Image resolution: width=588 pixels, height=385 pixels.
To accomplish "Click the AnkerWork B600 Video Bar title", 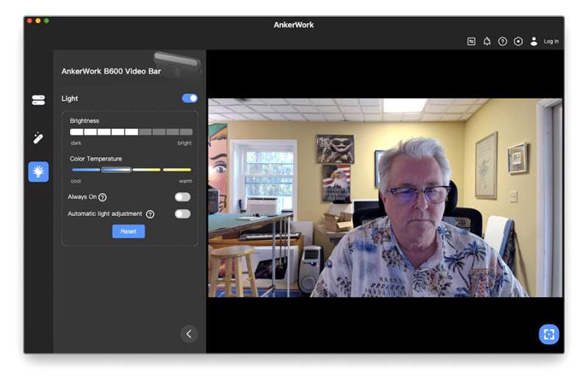I will click(x=111, y=71).
